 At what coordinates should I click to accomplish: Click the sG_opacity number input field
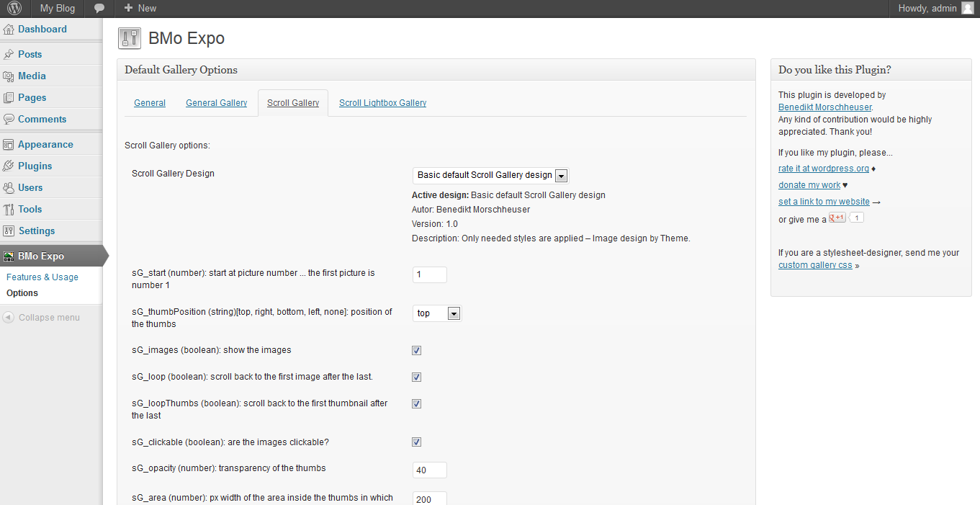[x=429, y=470]
